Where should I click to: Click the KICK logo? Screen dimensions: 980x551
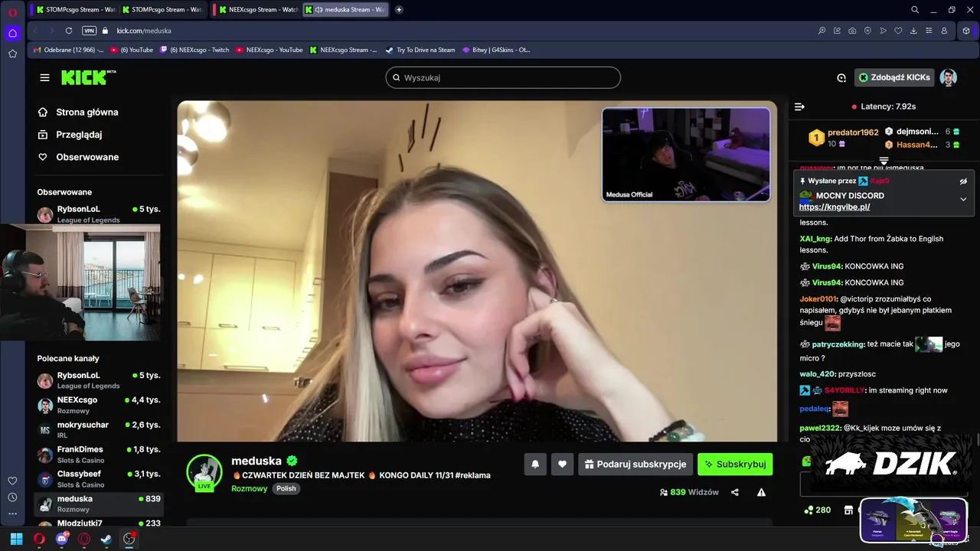click(x=88, y=77)
